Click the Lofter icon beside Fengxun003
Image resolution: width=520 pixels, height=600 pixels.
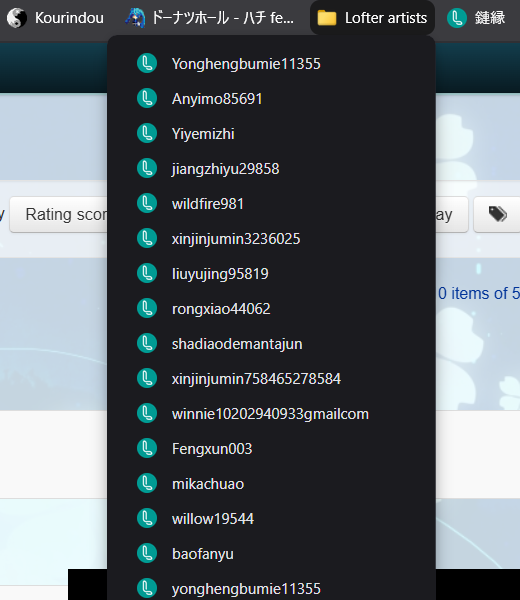pos(147,448)
